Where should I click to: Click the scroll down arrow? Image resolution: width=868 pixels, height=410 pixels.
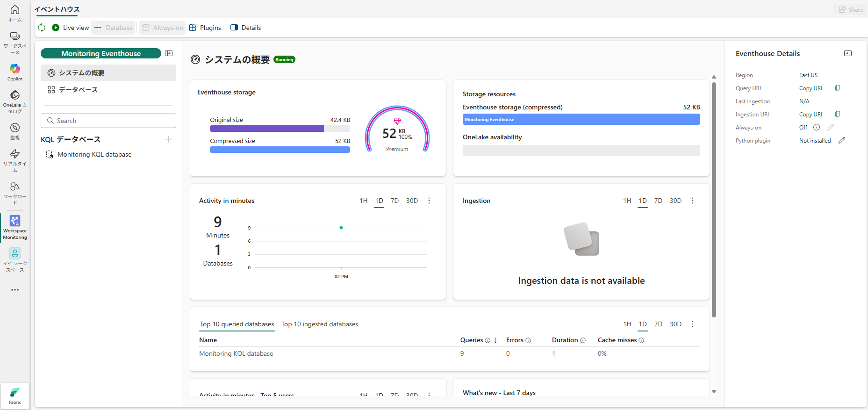[714, 392]
